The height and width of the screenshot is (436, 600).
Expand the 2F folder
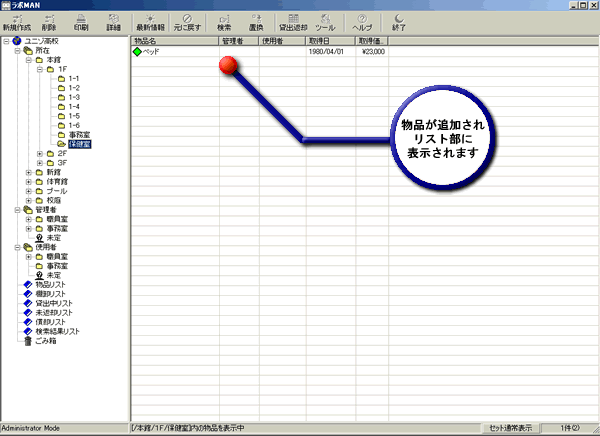pos(40,153)
